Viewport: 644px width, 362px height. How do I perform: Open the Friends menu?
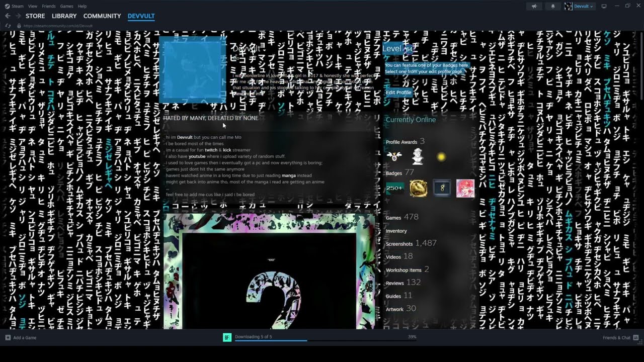49,6
